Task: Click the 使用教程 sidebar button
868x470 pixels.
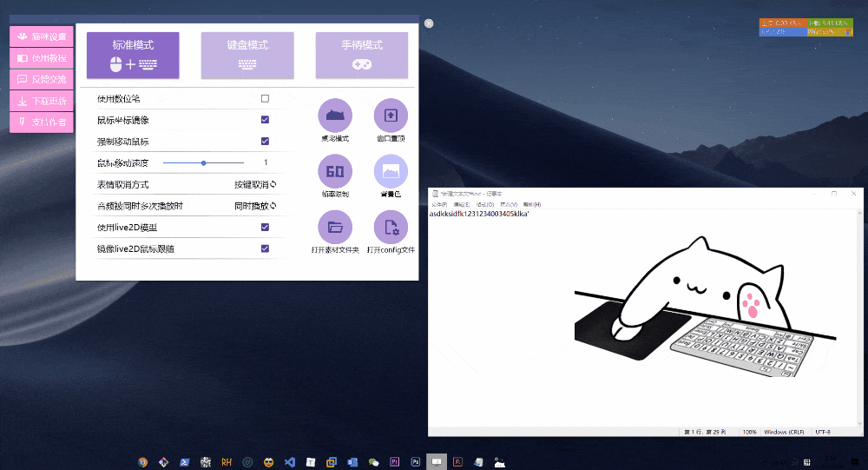Action: coord(42,58)
